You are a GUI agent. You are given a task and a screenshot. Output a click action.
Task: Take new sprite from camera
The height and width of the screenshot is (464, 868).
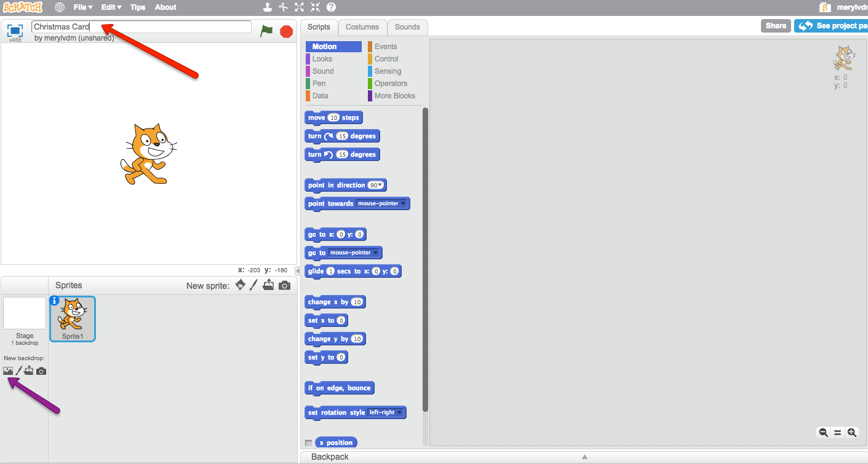point(284,285)
